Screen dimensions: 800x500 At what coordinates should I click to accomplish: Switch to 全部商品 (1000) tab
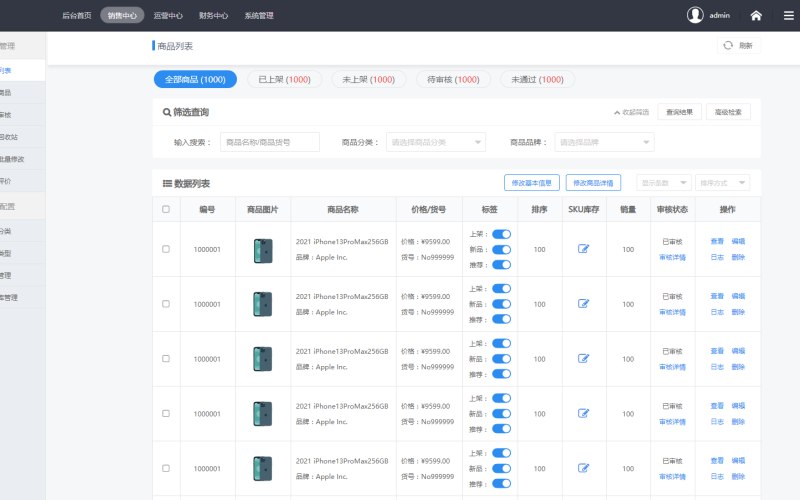195,79
